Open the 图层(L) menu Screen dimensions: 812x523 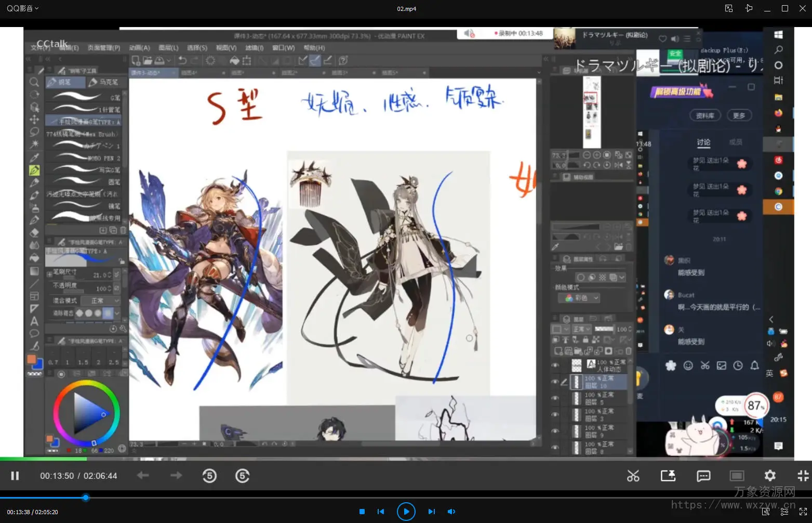[x=168, y=48]
